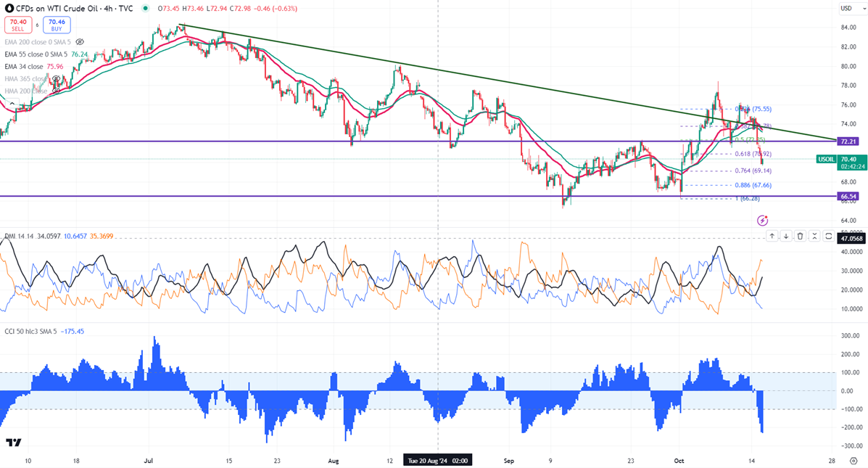Show the hidden HMA 365 indicator
The width and height of the screenshot is (868, 468).
(55, 78)
